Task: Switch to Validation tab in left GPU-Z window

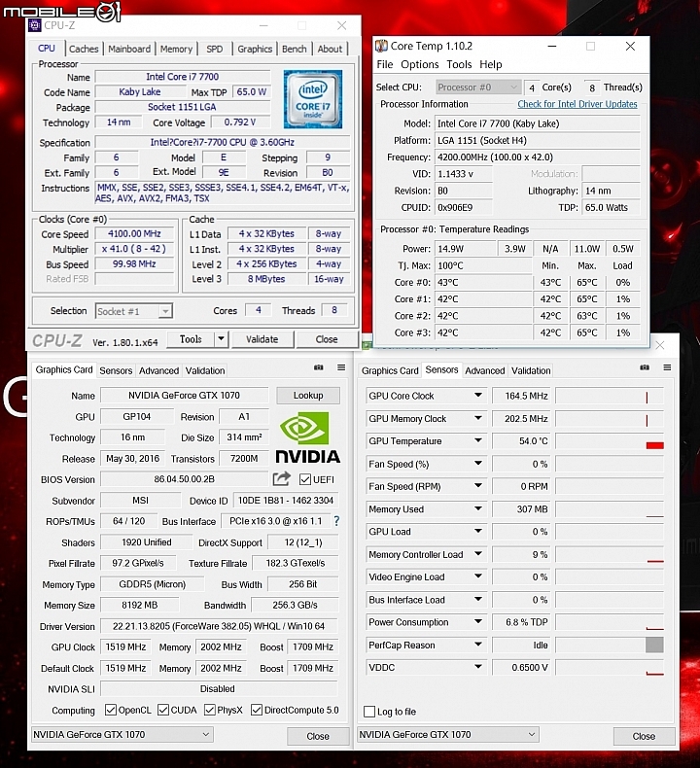Action: pyautogui.click(x=205, y=370)
